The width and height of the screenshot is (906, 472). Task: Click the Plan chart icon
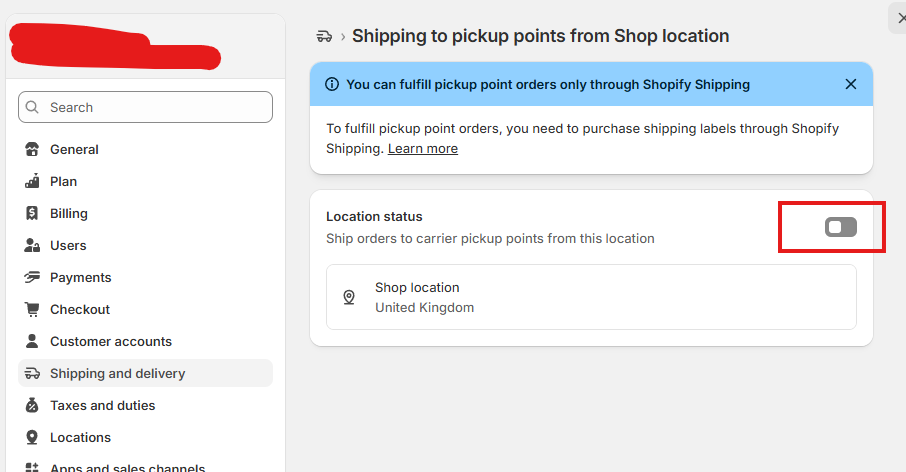[x=32, y=181]
